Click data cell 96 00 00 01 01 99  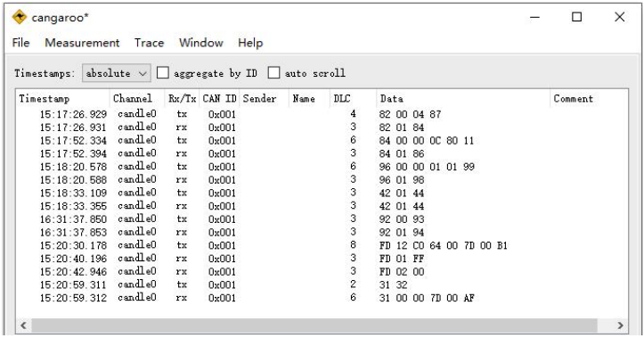[427, 167]
